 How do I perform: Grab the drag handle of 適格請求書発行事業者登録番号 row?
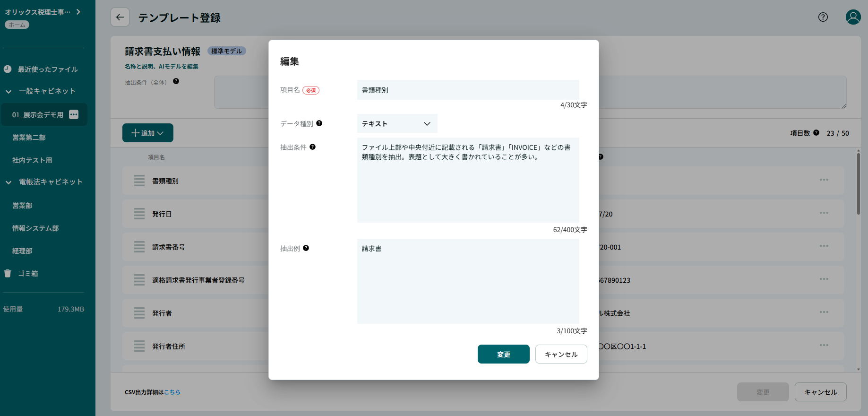139,280
